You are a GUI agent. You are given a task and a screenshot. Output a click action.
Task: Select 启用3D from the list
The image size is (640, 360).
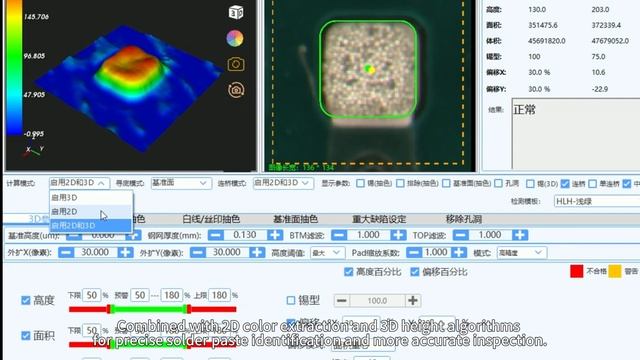[x=91, y=198]
